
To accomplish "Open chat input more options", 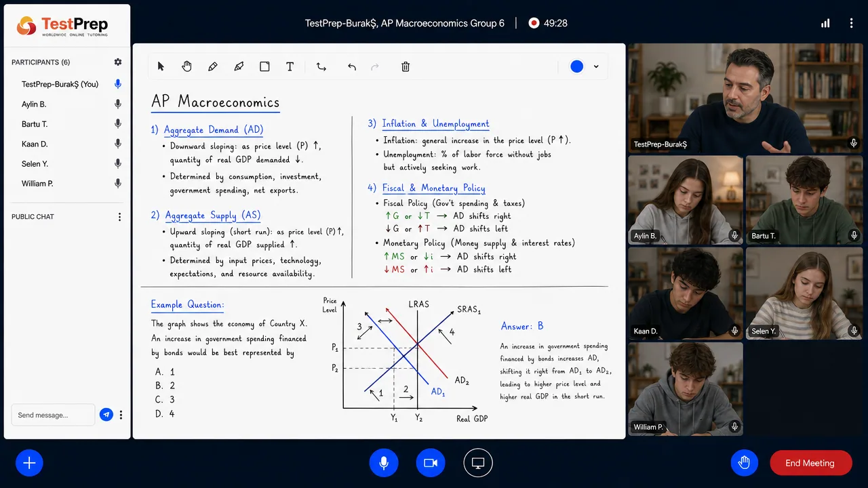I will tap(121, 415).
